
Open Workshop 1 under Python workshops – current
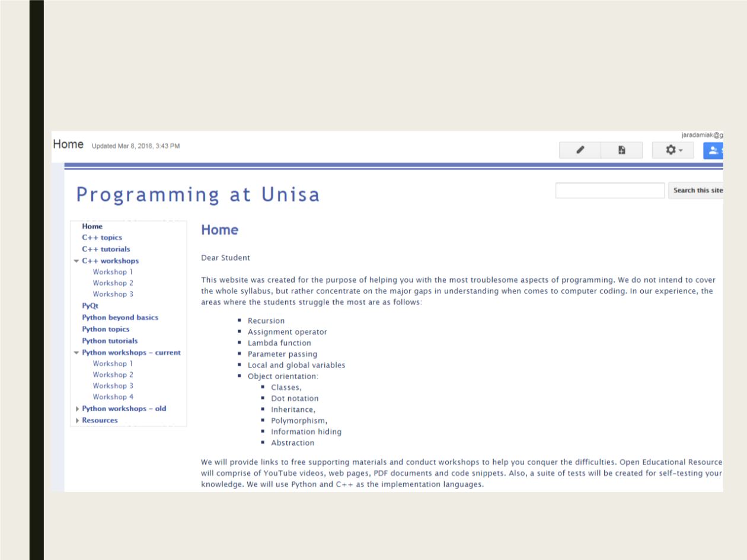(x=113, y=364)
